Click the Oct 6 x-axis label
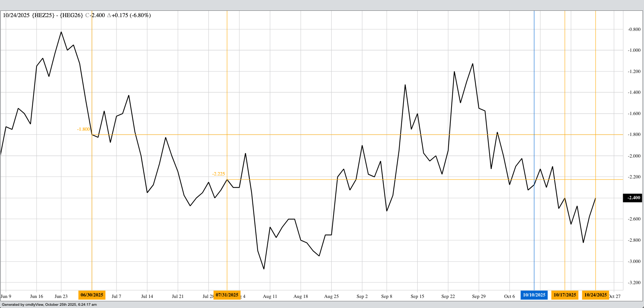644x308 pixels. click(x=509, y=296)
